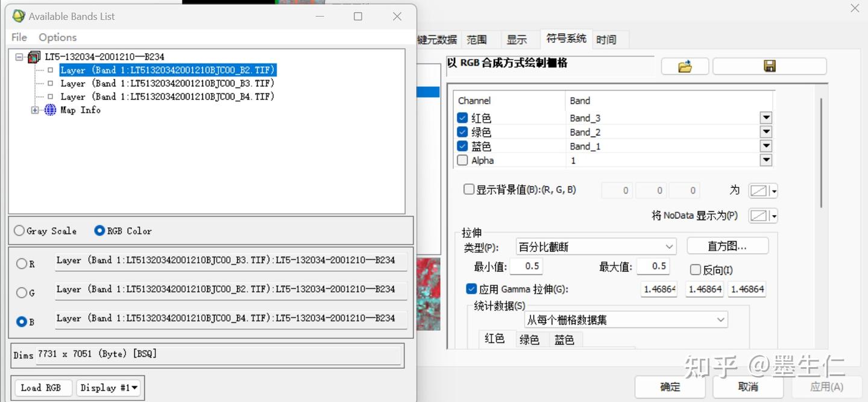
Task: Click the Load RGB button
Action: pos(42,388)
